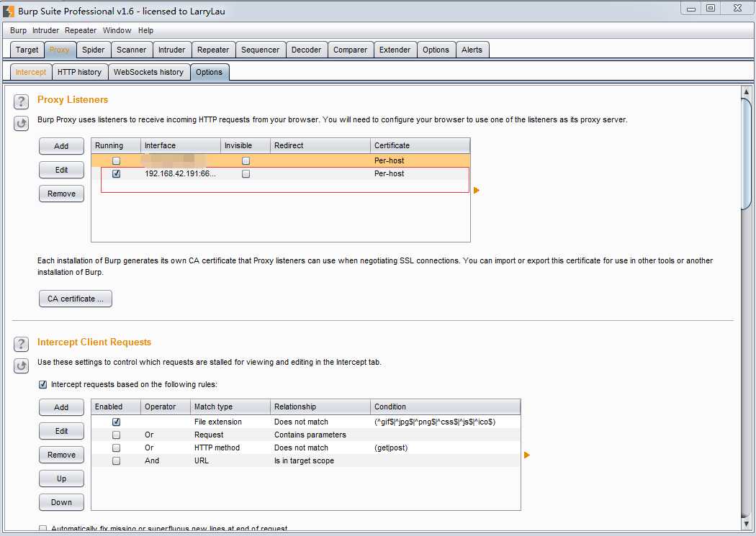Screen dimensions: 756x536
Task: Toggle Running checkbox for 192.168.42.191 listener
Action: [x=116, y=174]
